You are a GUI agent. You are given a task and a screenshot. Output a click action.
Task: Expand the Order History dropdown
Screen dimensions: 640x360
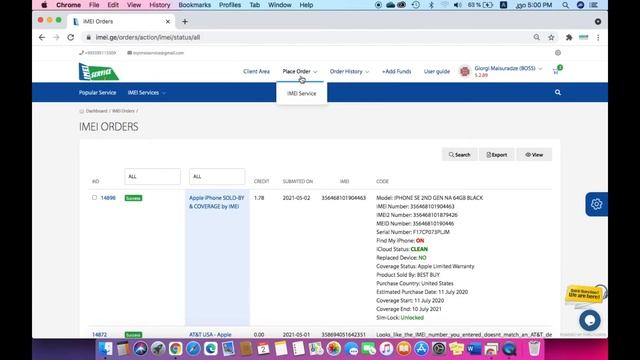pyautogui.click(x=349, y=71)
